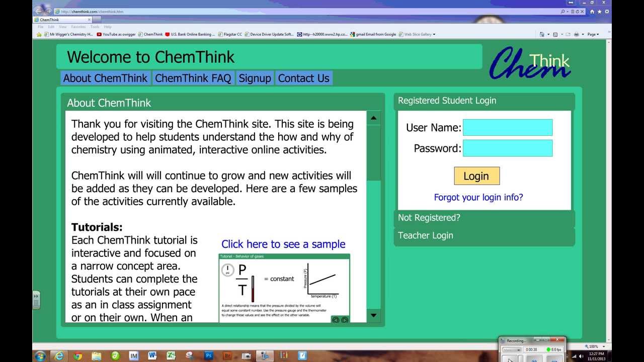Open the Contact Us page
644x362 pixels.
point(303,78)
